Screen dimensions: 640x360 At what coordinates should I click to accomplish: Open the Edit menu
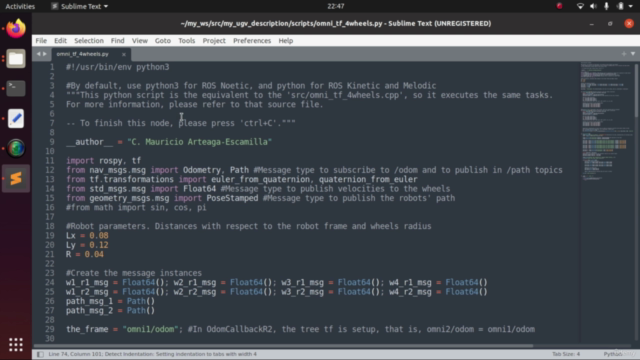[x=60, y=41]
